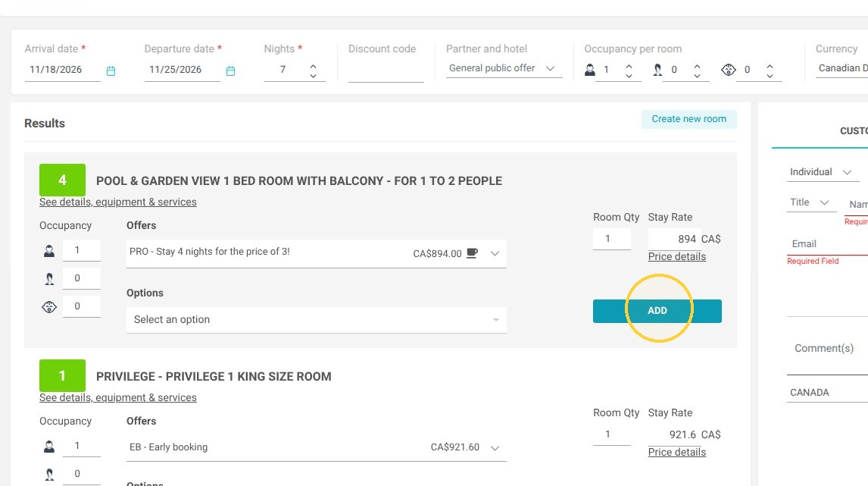Screen dimensions: 868x486
Task: Click ADD for Pool & Garden room
Action: 657,311
